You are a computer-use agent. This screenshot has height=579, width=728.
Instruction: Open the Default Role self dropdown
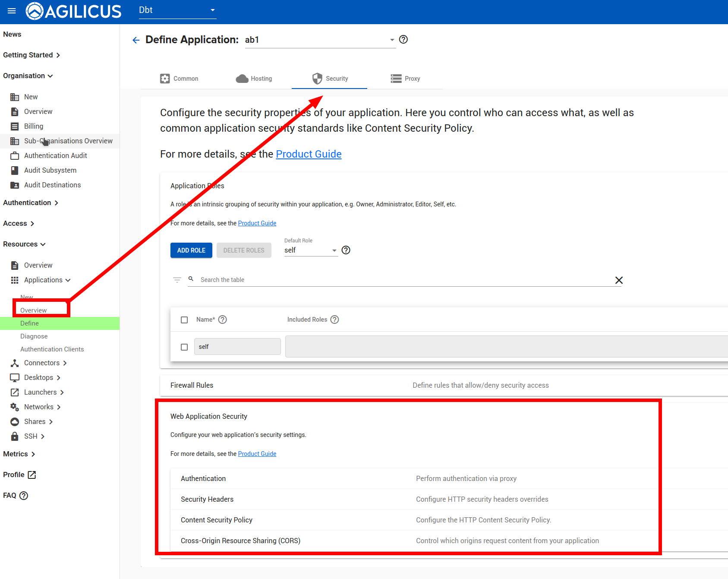tap(311, 250)
